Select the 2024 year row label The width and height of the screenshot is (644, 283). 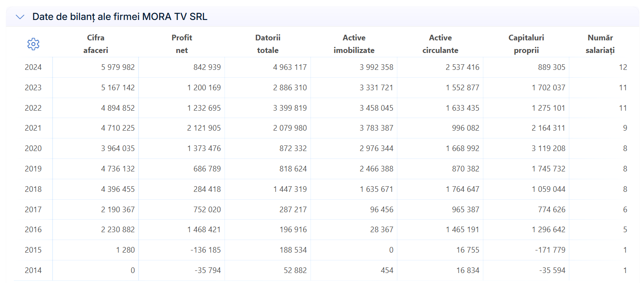(33, 67)
